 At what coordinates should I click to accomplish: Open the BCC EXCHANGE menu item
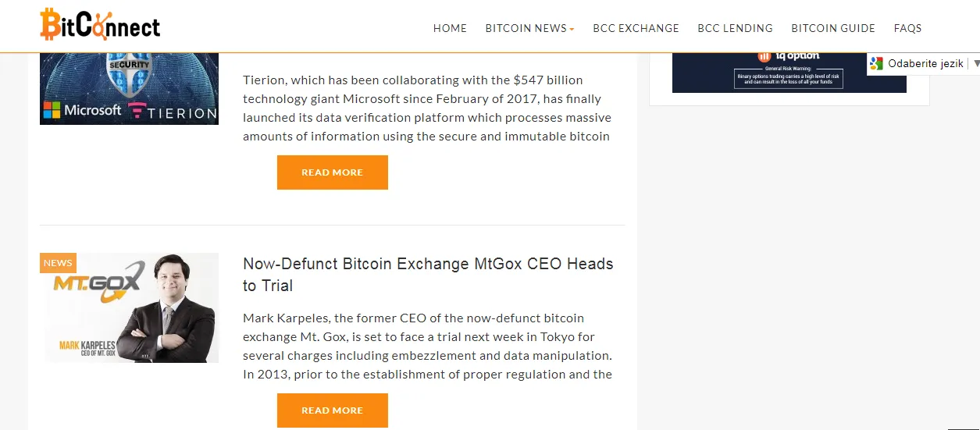(x=636, y=28)
